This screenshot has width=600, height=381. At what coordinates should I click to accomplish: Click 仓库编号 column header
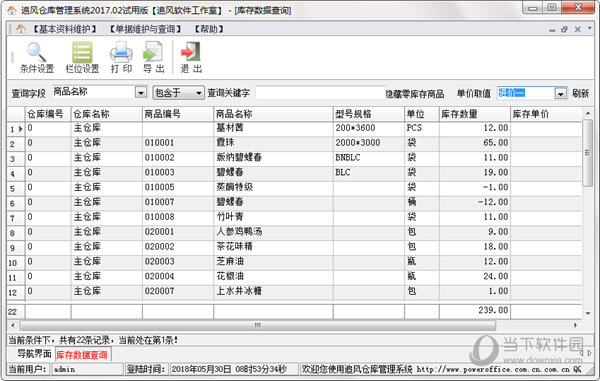point(48,114)
